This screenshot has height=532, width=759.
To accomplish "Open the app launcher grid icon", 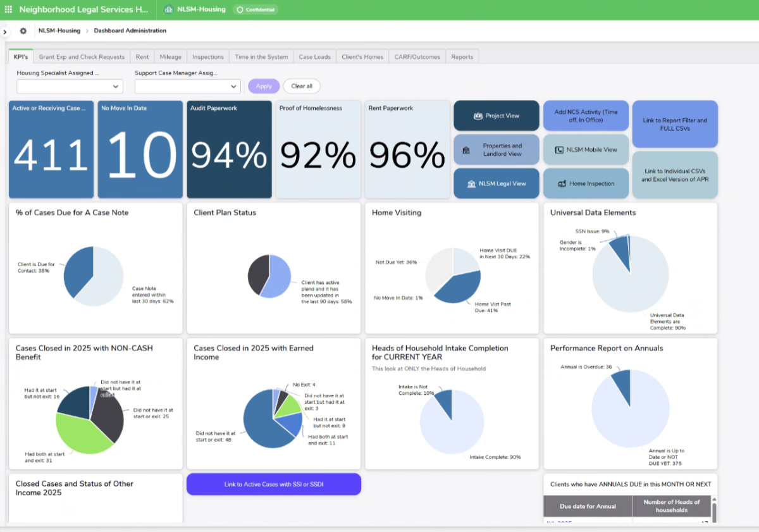I will pyautogui.click(x=8, y=9).
